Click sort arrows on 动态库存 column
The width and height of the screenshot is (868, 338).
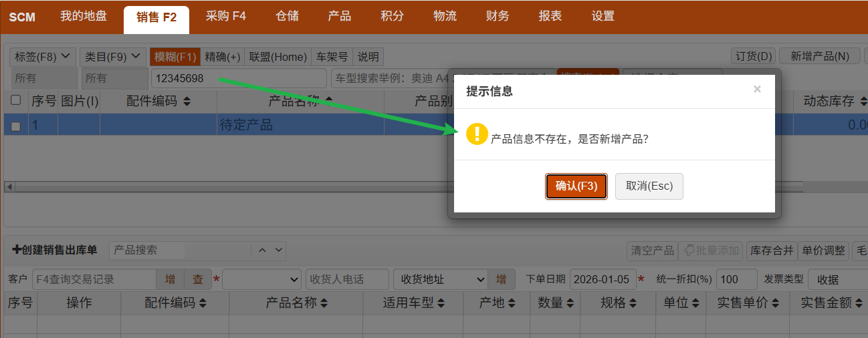[863, 102]
